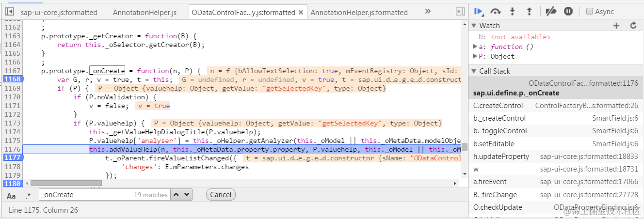Expand watch entry a: function ()
Screen dimensions: 644x219
click(x=475, y=47)
